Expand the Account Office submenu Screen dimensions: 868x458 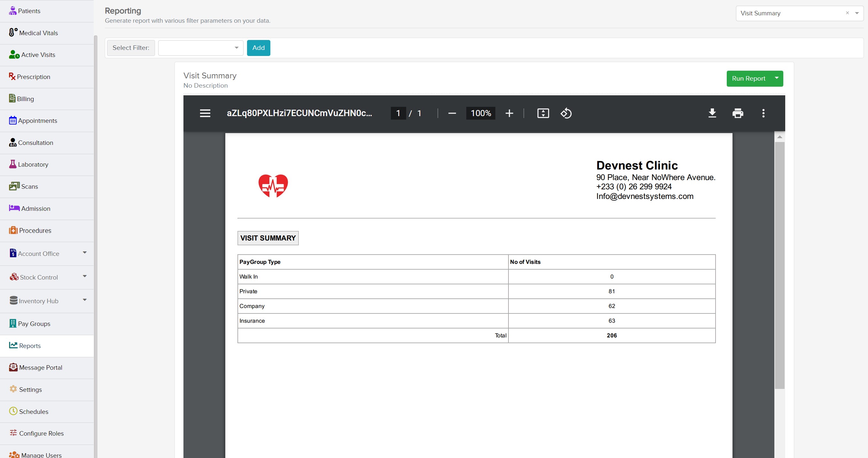[x=85, y=253]
